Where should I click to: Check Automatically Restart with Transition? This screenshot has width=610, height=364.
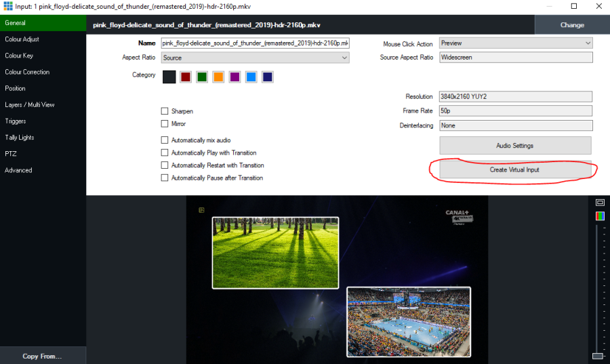click(x=165, y=165)
